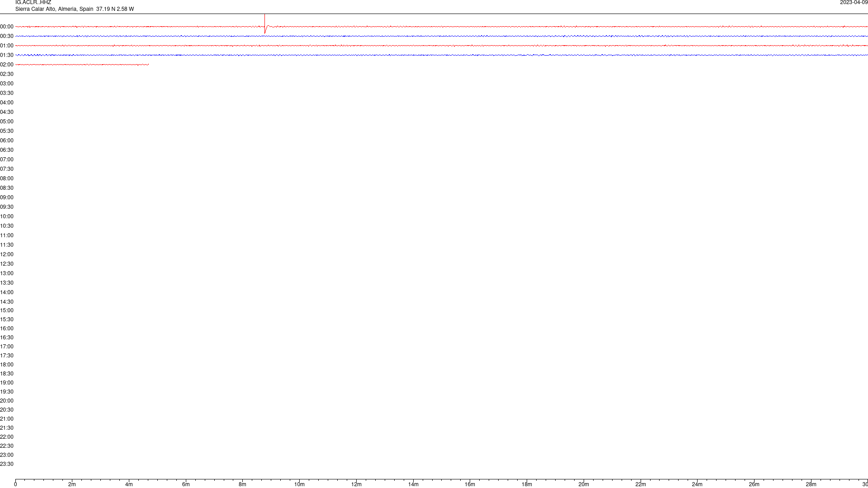This screenshot has height=488, width=868.
Task: Select the 07:30 row time label
Action: [x=7, y=169]
